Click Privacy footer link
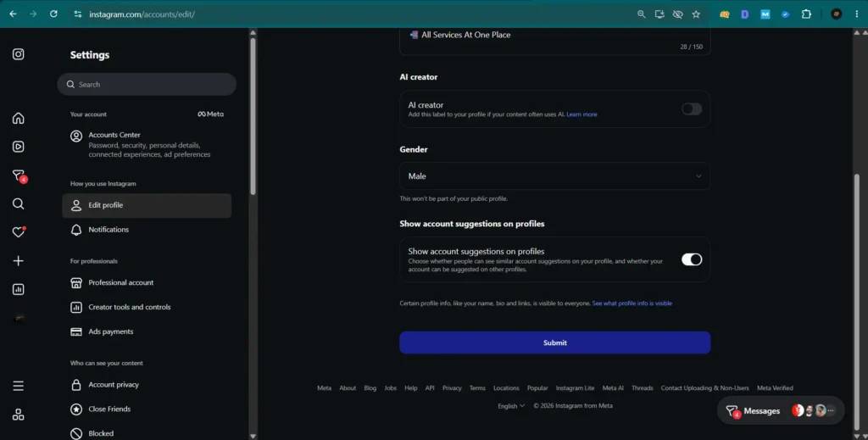The width and height of the screenshot is (868, 440). tap(452, 388)
